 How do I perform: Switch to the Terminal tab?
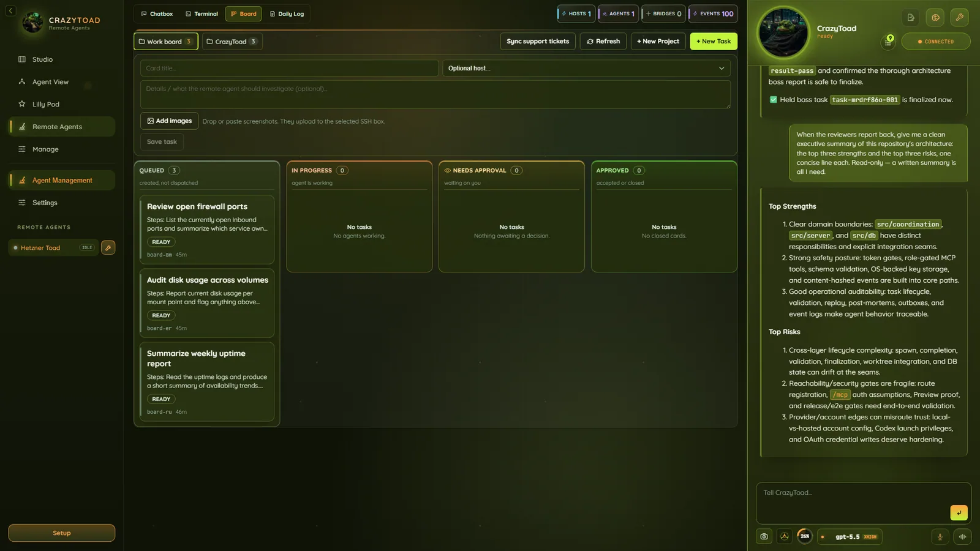[x=202, y=14]
